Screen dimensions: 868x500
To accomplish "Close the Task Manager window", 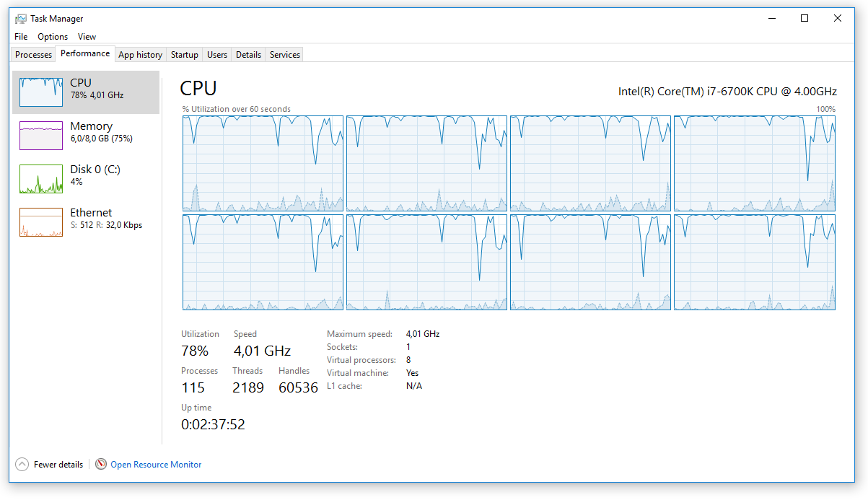I will point(838,19).
